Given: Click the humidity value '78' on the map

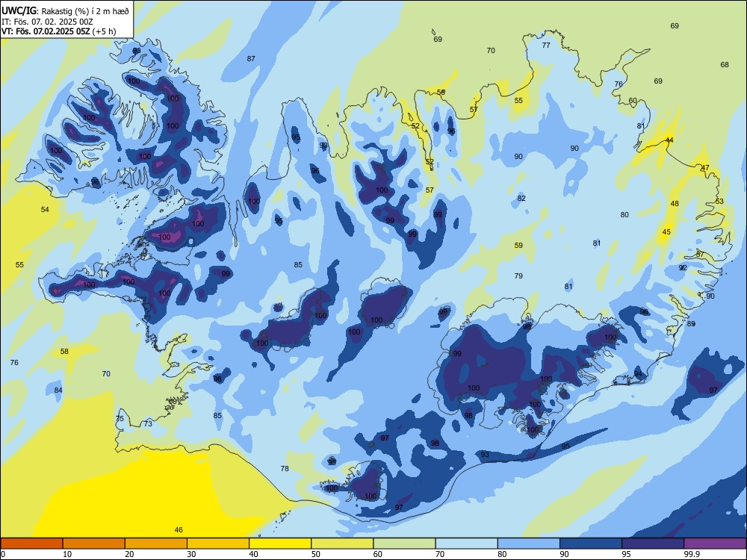Looking at the screenshot, I should 285,469.
